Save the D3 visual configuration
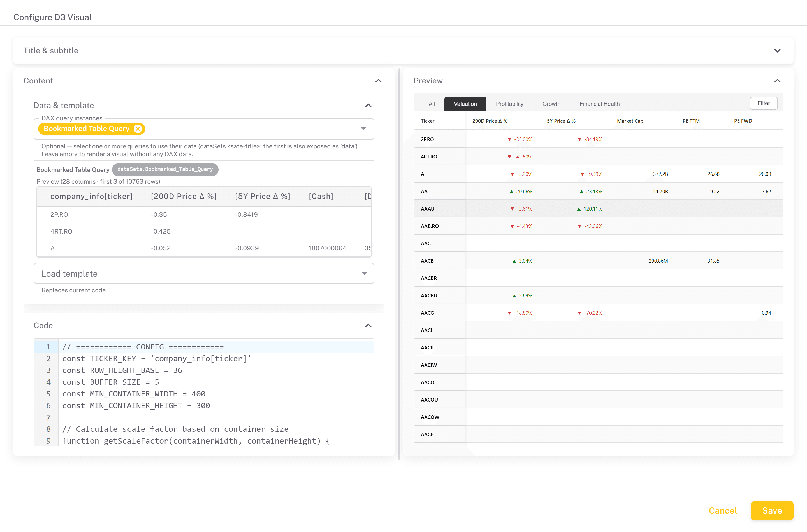Image resolution: width=807 pixels, height=532 pixels. (x=772, y=510)
